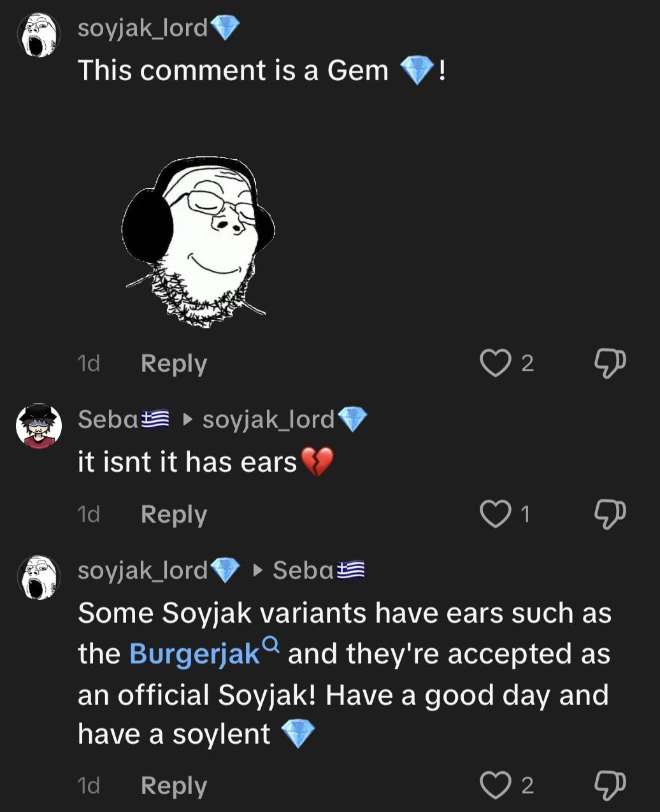Open soyjak_lord username on the top comment
Viewport: 660px width, 812px height.
(143, 28)
